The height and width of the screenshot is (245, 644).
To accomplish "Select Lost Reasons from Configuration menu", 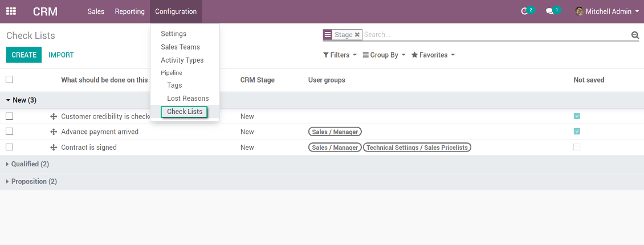I will coord(188,99).
